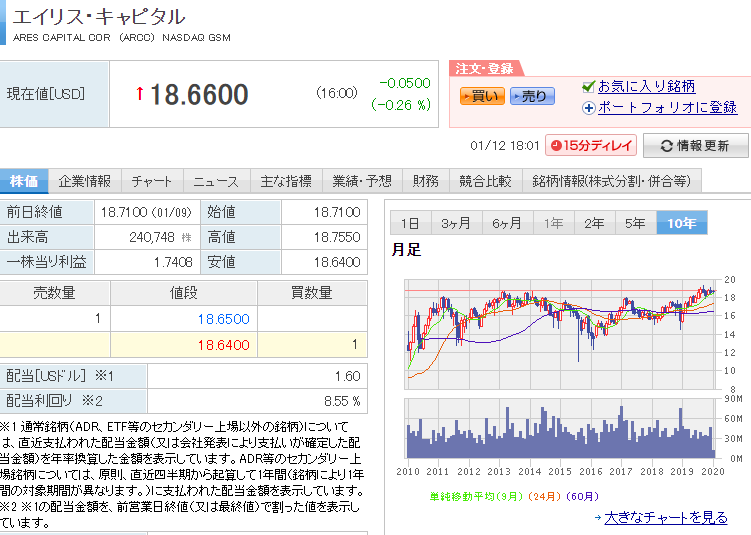The height and width of the screenshot is (535, 751).
Task: Click the 情報更新 refresh button
Action: point(695,146)
